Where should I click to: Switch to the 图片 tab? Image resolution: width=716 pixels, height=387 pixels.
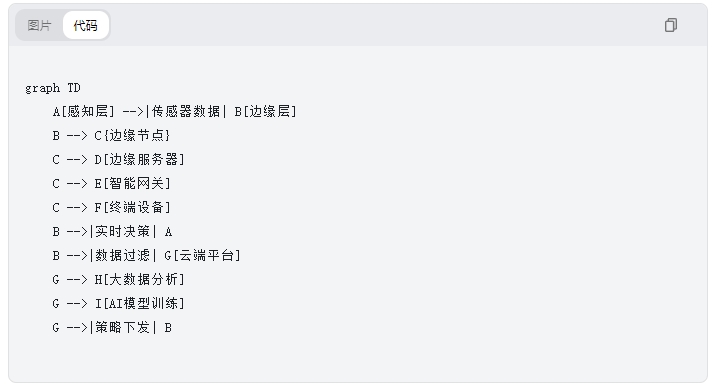pyautogui.click(x=39, y=25)
